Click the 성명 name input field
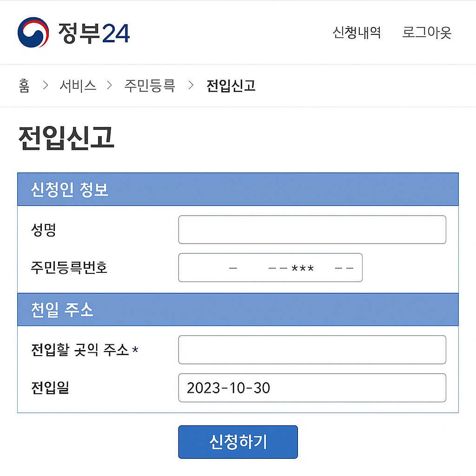Screen dimensions: 476x476 click(312, 229)
